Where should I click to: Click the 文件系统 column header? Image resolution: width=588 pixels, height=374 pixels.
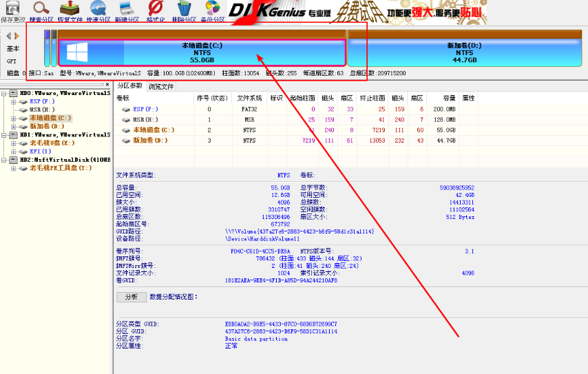pyautogui.click(x=249, y=98)
